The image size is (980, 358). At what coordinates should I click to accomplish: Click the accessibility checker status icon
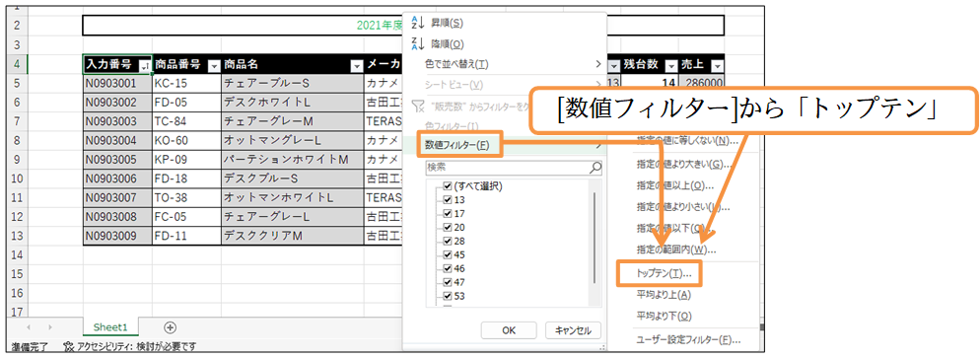[x=69, y=346]
